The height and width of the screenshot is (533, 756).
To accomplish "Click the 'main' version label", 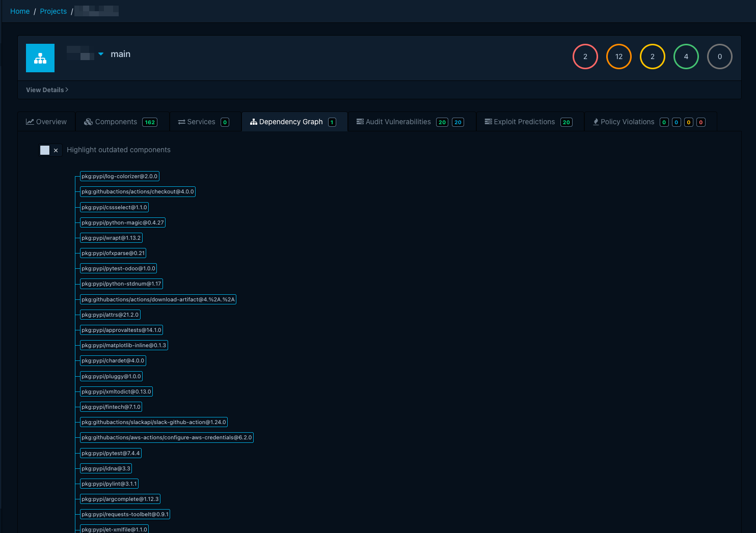I will pos(121,54).
